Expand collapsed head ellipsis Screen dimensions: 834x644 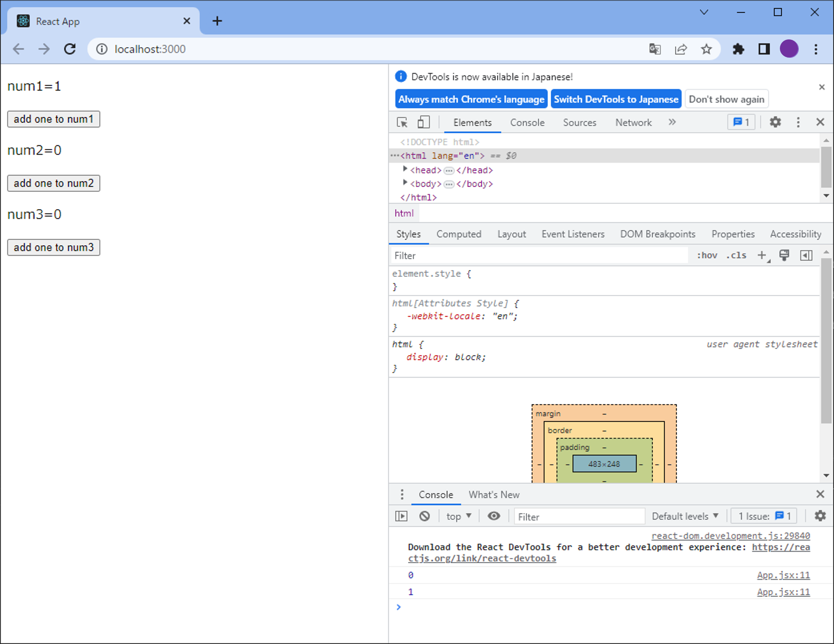coord(449,170)
